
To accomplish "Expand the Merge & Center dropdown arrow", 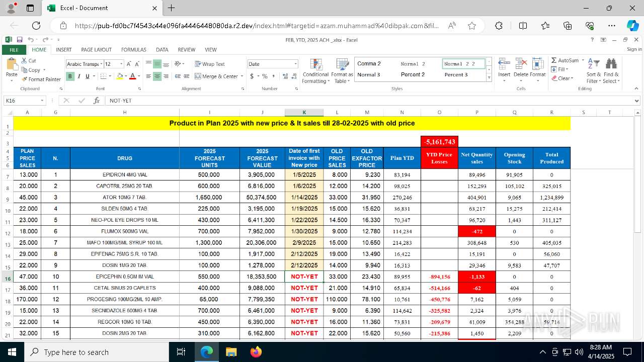I will coord(242,76).
